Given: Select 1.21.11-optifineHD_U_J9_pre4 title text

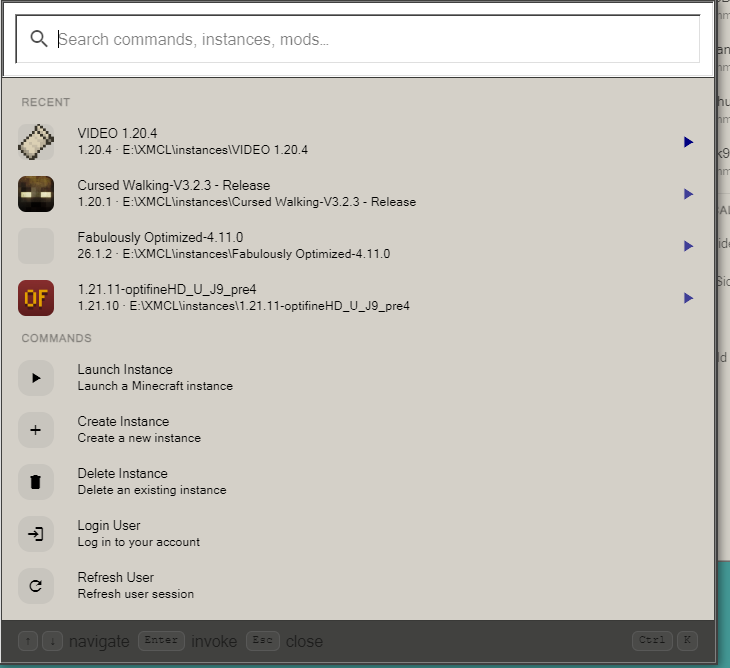Looking at the screenshot, I should tap(167, 290).
